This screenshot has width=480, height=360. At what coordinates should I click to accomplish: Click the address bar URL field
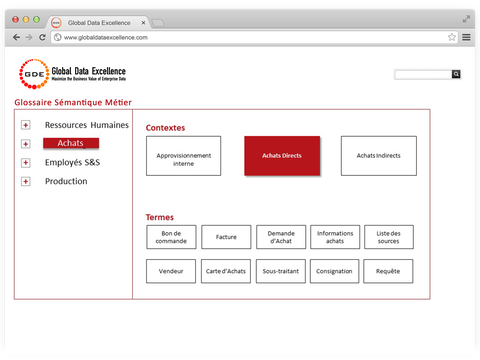click(253, 37)
